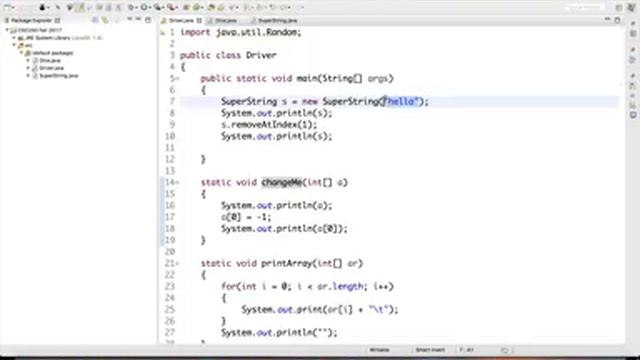
Task: Click on the printArray method name
Action: [287, 263]
